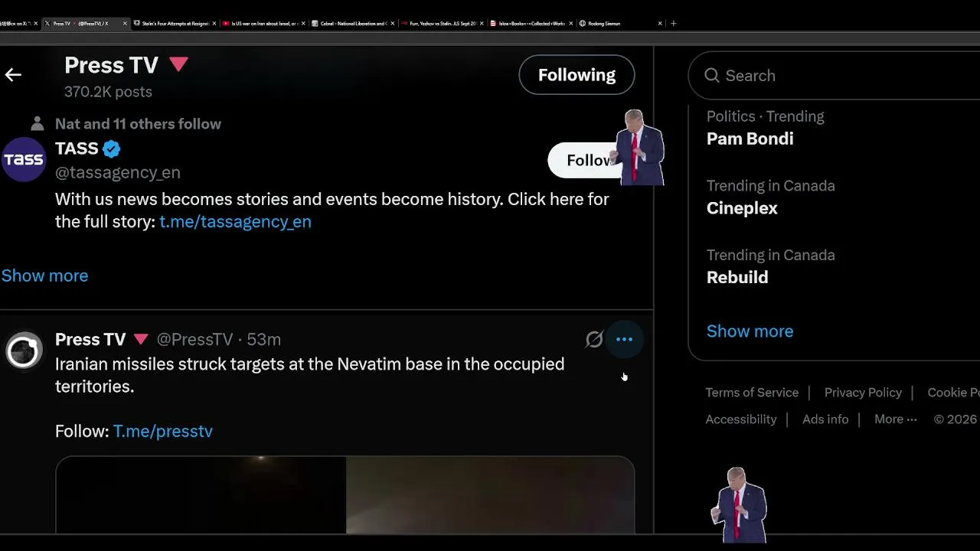Click 'Nat and 11 others follow' text
980x551 pixels.
pos(138,124)
